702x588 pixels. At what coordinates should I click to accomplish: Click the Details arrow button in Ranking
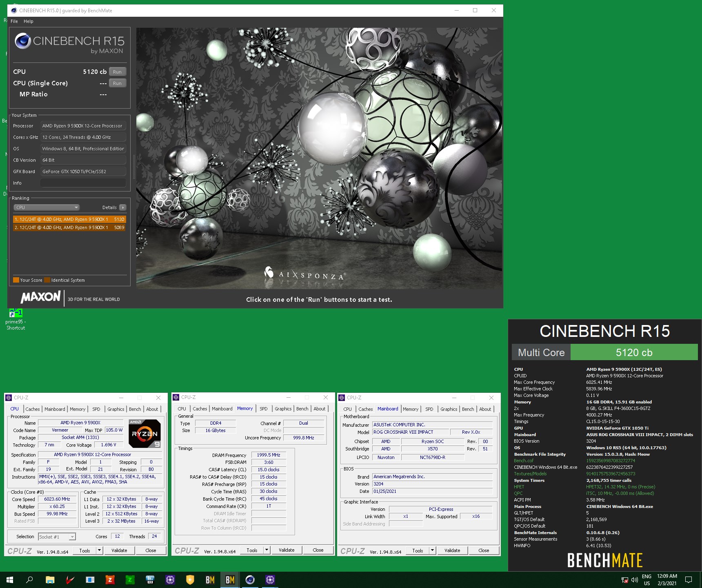tap(122, 207)
